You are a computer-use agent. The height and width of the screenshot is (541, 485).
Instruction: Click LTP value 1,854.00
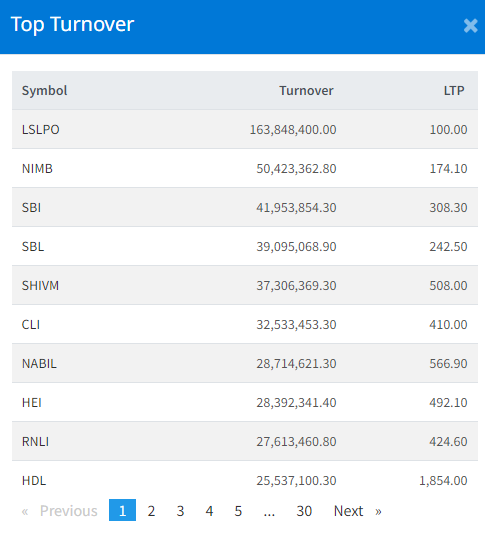[443, 481]
